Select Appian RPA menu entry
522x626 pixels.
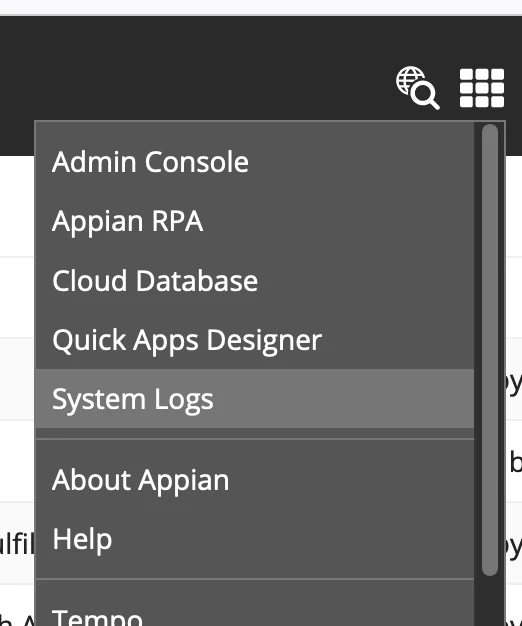pos(255,221)
